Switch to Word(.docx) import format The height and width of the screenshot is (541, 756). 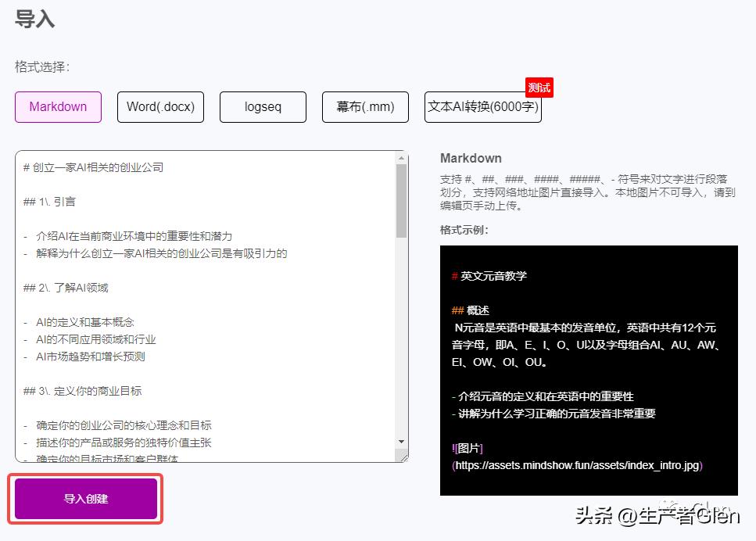(160, 107)
